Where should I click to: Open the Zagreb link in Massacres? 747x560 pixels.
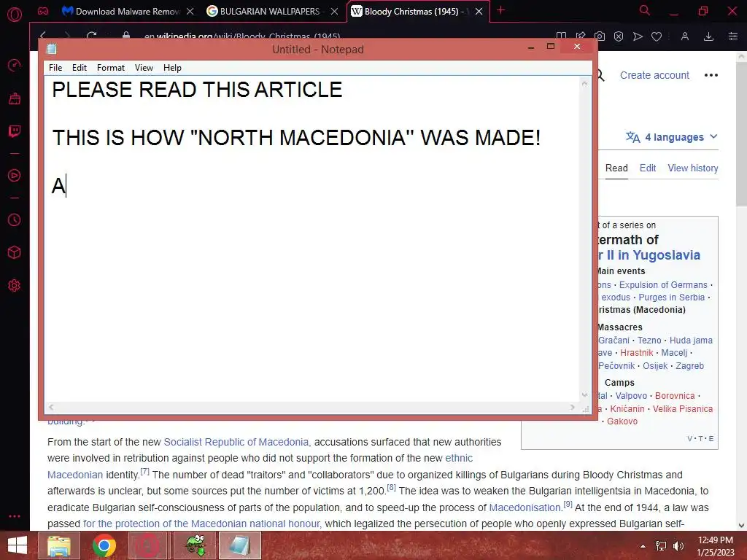[x=689, y=366]
